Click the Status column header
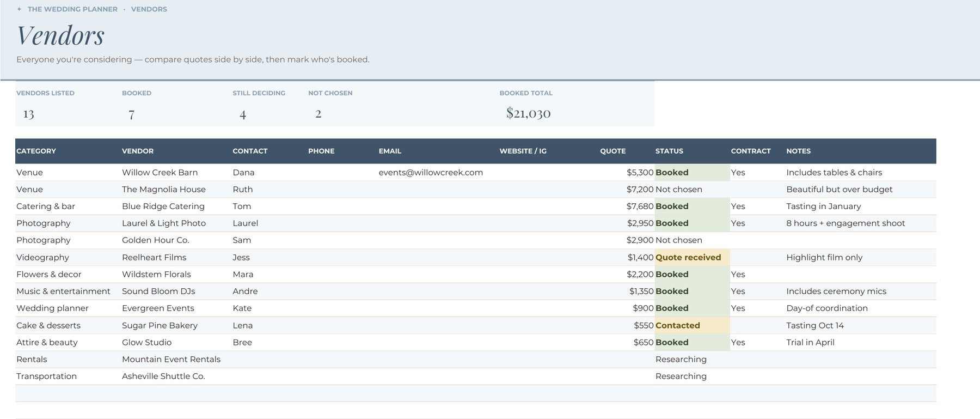 (669, 151)
